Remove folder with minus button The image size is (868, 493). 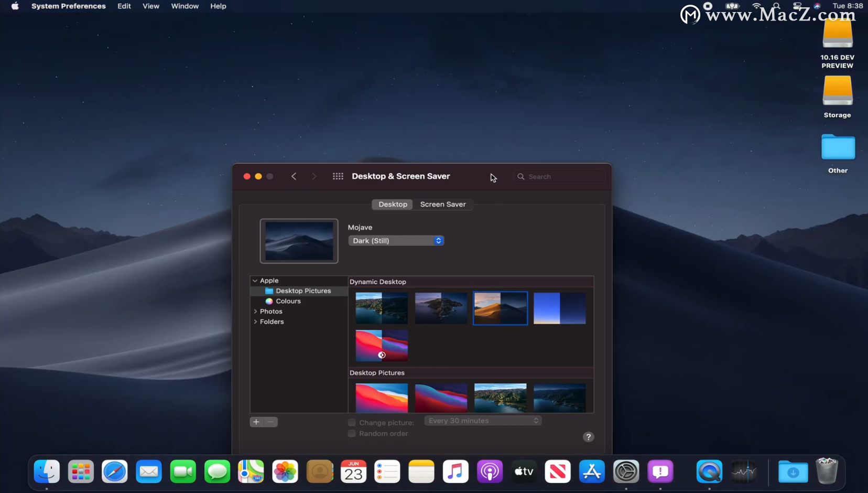pos(271,422)
